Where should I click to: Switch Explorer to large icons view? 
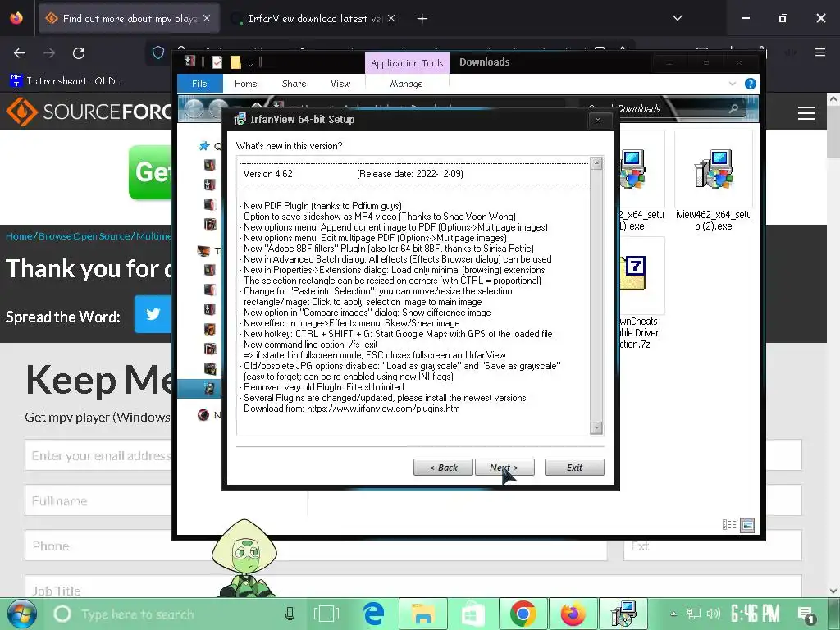(746, 524)
